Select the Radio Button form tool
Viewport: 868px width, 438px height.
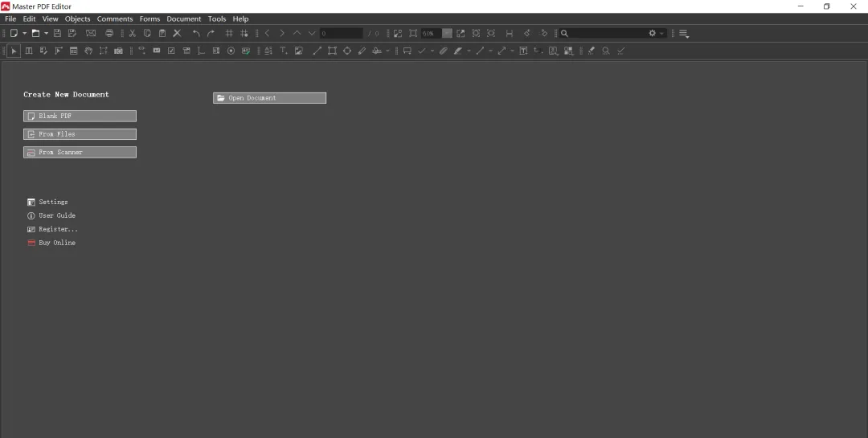231,51
